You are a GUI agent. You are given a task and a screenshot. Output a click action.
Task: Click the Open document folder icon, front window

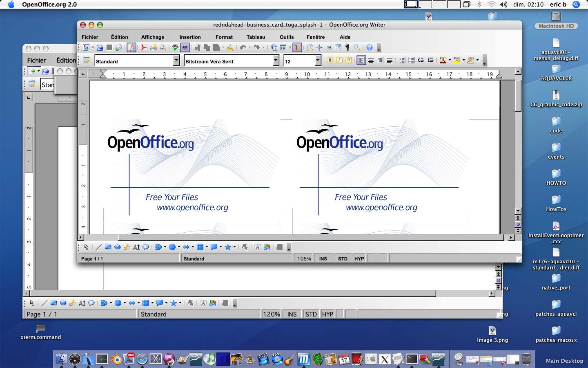[100, 47]
